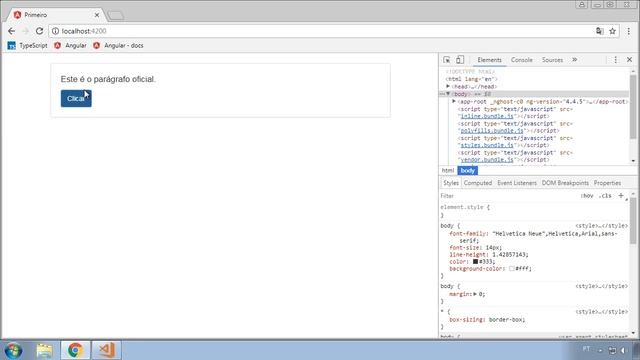This screenshot has height=360, width=640.
Task: Click the html lang="en" tree row
Action: pos(471,79)
